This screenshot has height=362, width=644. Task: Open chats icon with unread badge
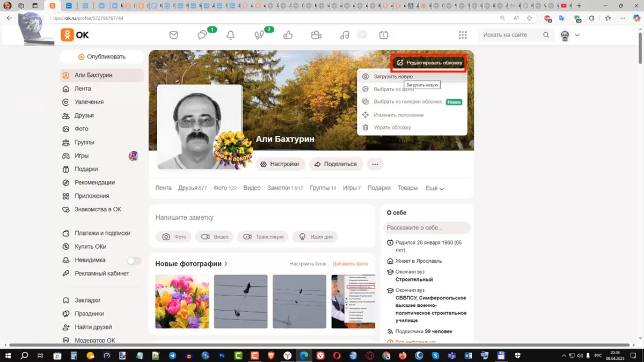202,35
